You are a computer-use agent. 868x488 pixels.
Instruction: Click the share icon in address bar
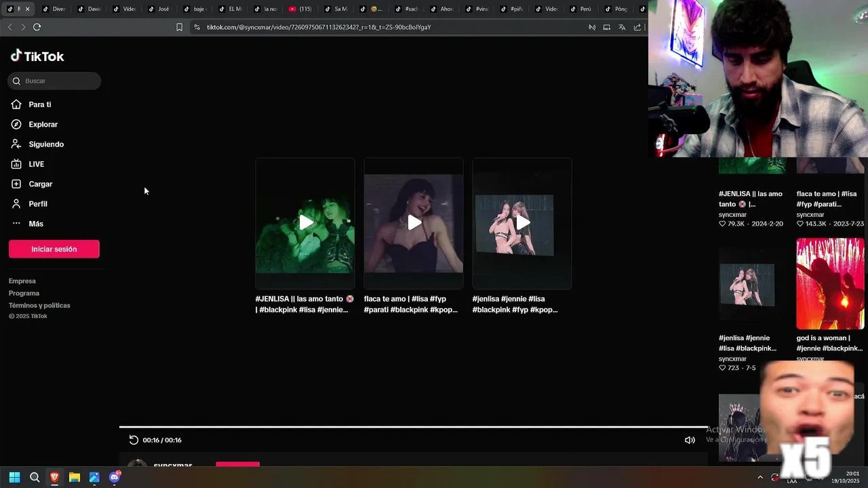[x=637, y=27]
